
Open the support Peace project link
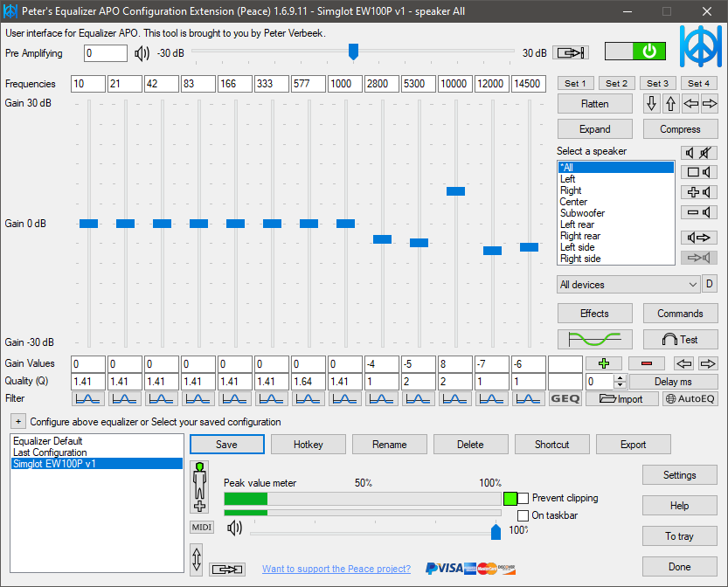(336, 569)
